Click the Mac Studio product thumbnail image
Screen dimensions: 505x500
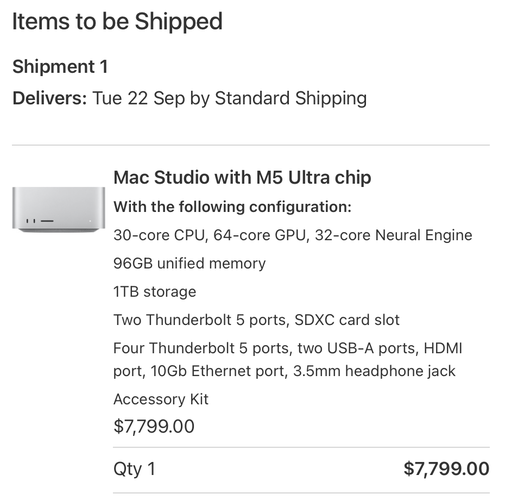(59, 209)
